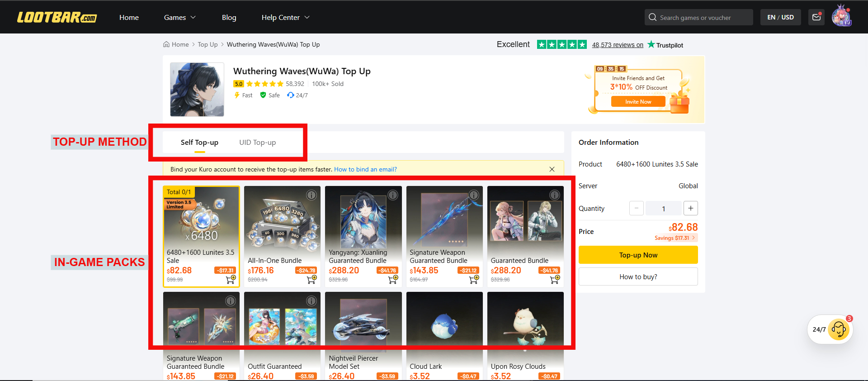Decrease quantity with minus button
This screenshot has height=381, width=868.
637,208
